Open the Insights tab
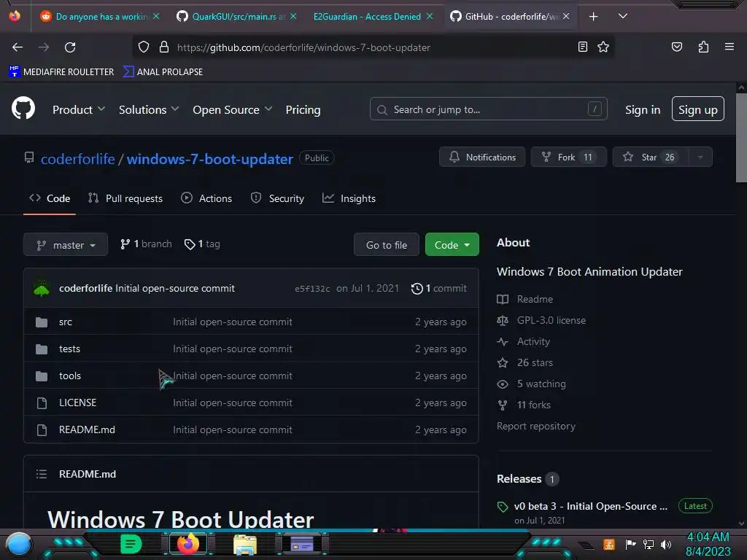 [349, 198]
